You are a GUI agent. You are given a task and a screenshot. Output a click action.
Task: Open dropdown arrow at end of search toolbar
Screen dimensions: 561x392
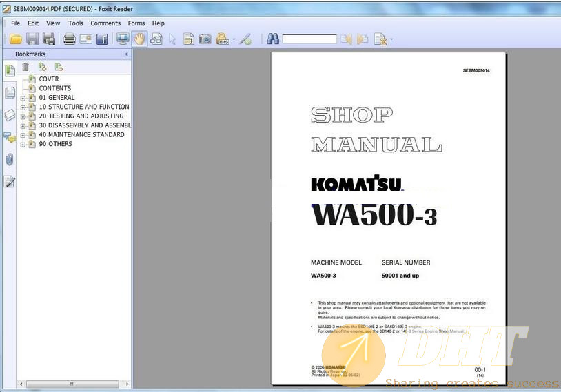(x=391, y=39)
